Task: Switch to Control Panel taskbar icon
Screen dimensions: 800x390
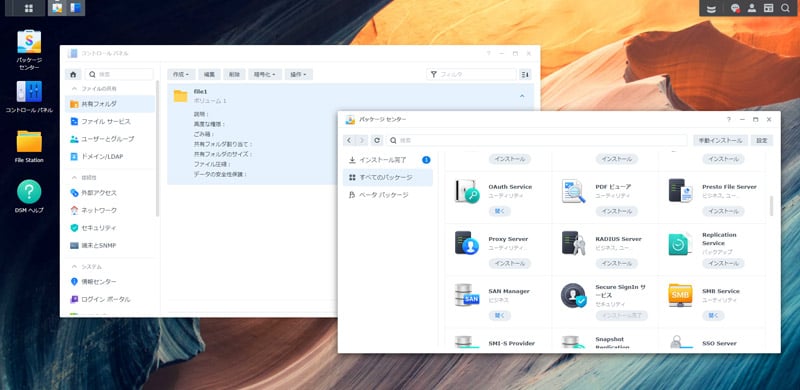Action: [x=76, y=8]
